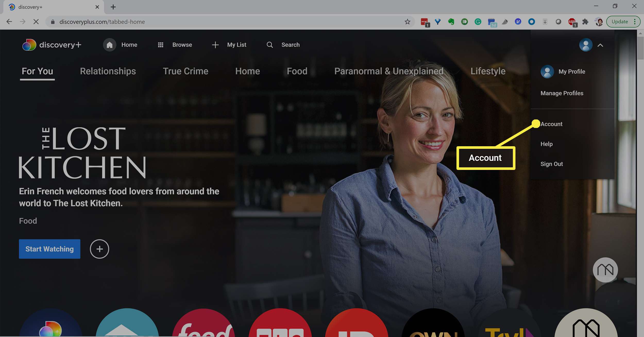Image resolution: width=644 pixels, height=337 pixels.
Task: Click Start Watching button
Action: [x=49, y=249]
